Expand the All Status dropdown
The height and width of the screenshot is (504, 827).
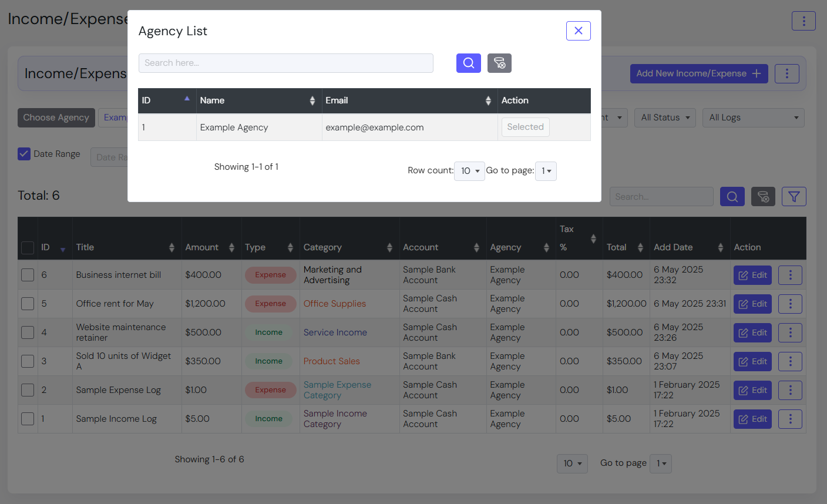click(x=665, y=117)
